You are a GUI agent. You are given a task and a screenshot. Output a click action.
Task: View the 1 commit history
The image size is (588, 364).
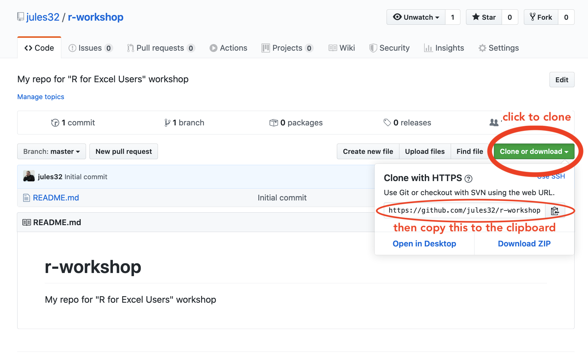[73, 123]
